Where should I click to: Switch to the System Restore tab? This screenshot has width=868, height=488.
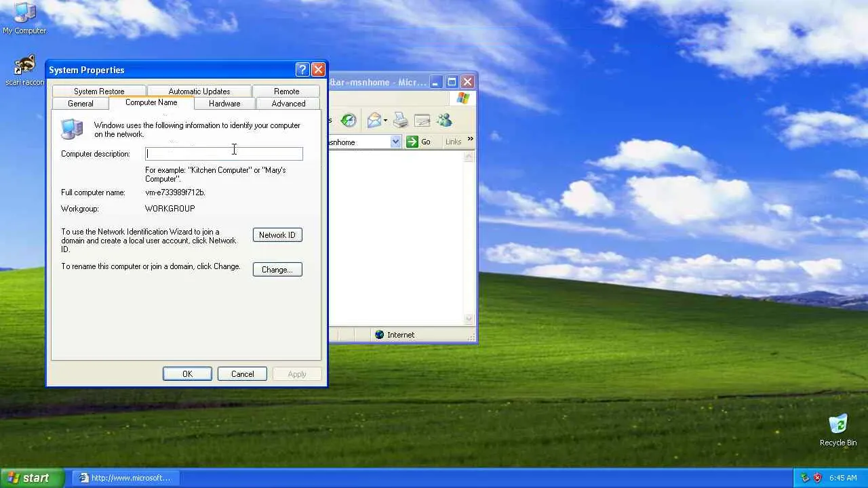pyautogui.click(x=99, y=91)
